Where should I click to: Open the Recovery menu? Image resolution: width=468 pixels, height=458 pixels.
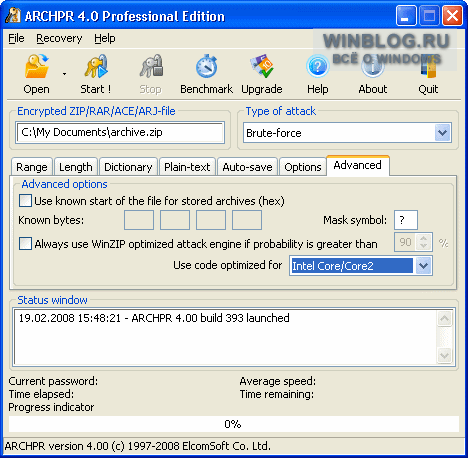[x=59, y=38]
